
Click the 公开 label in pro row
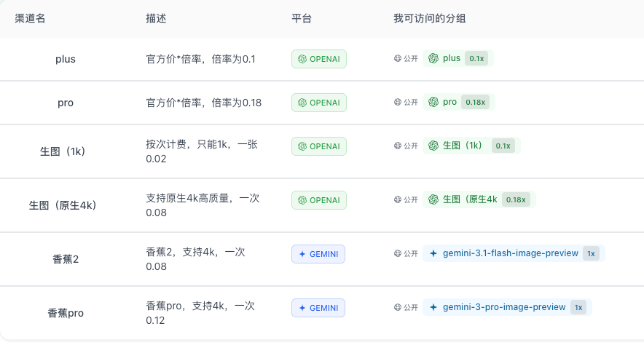click(411, 102)
